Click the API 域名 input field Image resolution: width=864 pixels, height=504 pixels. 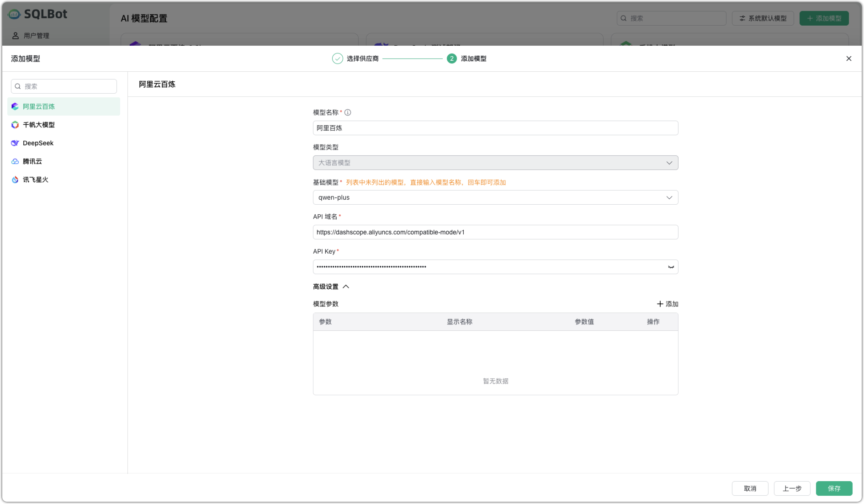point(495,232)
